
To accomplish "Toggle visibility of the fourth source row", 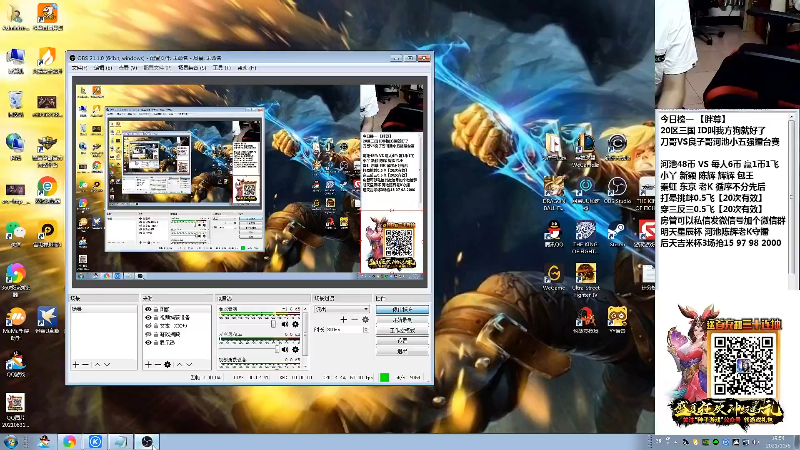I will click(x=148, y=334).
